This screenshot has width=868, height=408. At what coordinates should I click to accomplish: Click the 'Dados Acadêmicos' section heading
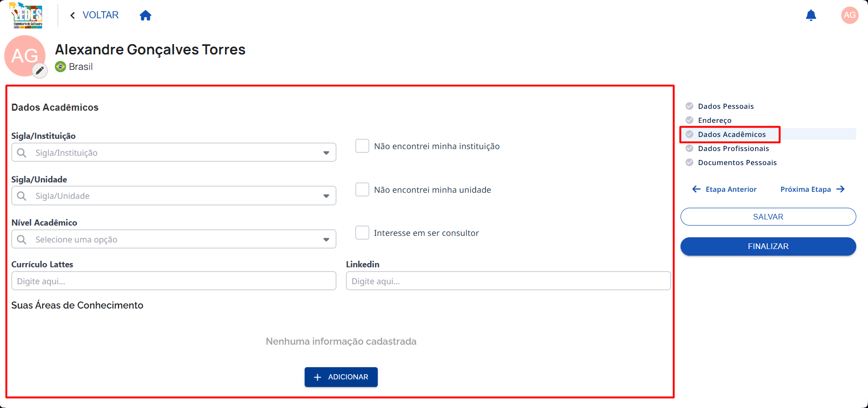click(55, 107)
